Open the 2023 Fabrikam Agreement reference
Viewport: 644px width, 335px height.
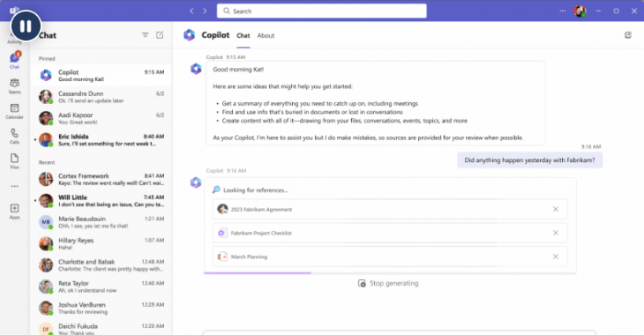[x=390, y=210]
